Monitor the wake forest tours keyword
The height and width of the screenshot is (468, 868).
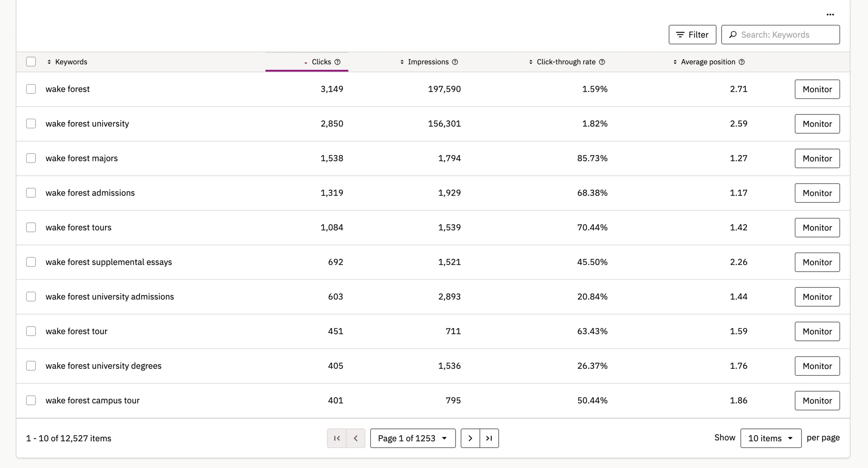[x=817, y=227]
